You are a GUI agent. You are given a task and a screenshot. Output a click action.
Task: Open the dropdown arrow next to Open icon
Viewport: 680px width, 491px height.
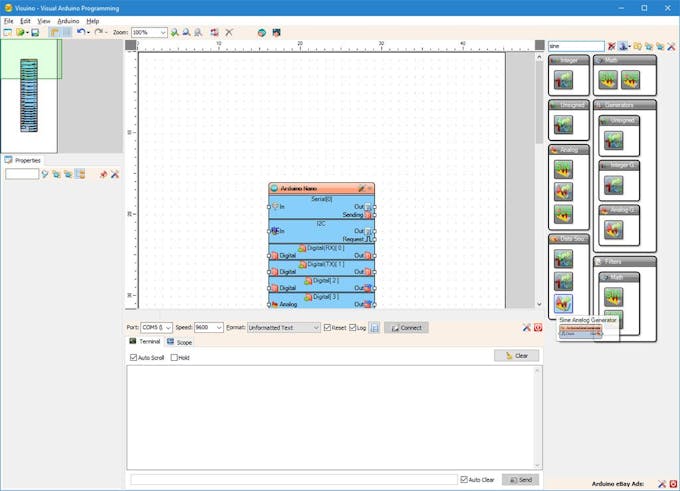27,33
